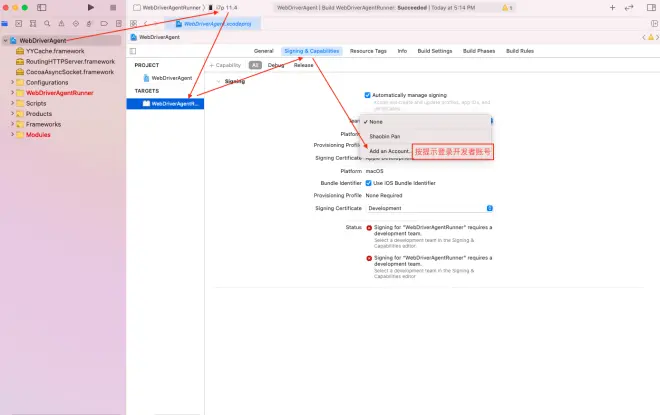Expand the WebDriverAgentRunner folder
The height and width of the screenshot is (415, 660).
point(12,93)
